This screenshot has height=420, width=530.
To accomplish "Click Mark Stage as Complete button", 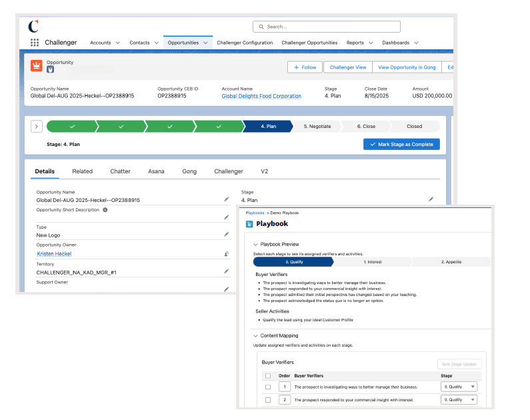I will pyautogui.click(x=401, y=144).
